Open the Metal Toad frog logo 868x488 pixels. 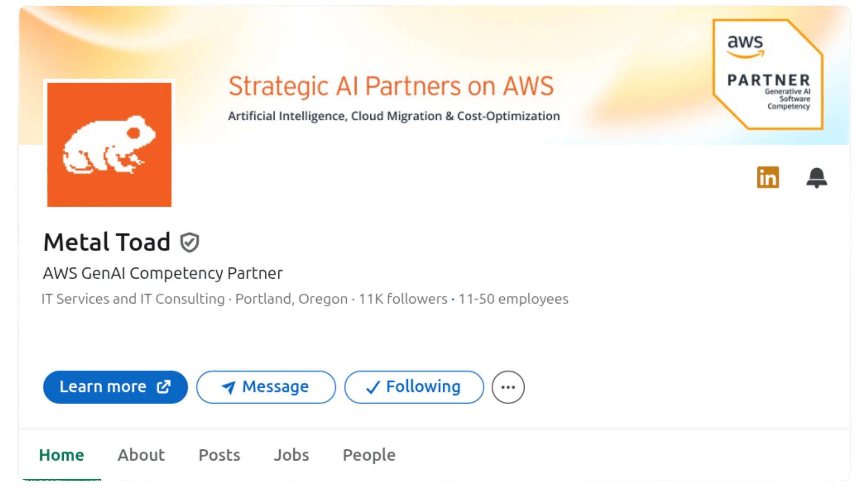pos(109,145)
